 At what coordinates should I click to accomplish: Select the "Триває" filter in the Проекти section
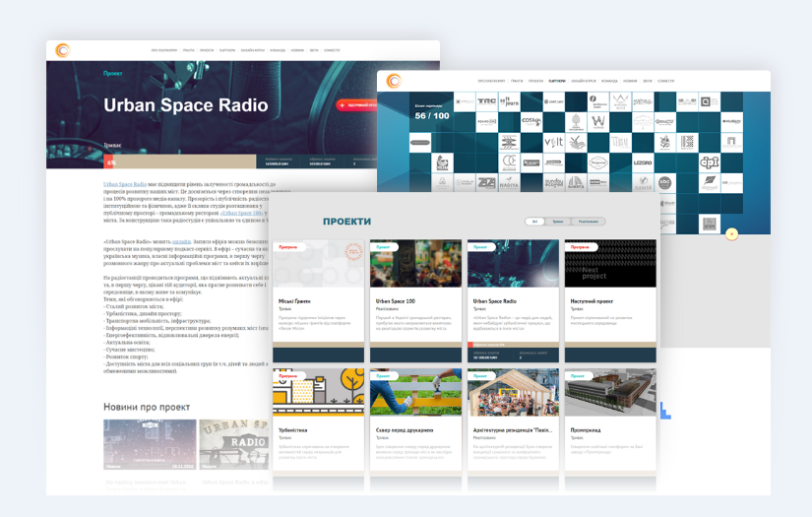[558, 222]
